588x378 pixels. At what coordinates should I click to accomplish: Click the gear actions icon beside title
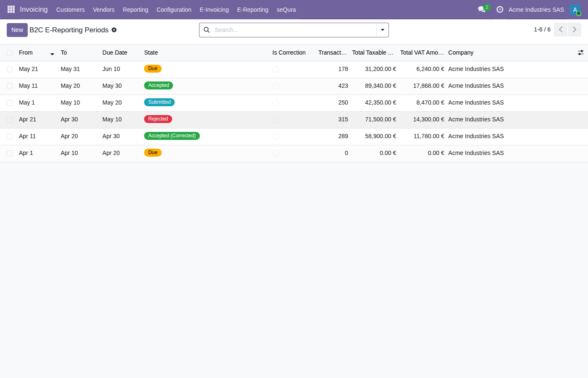coord(114,30)
